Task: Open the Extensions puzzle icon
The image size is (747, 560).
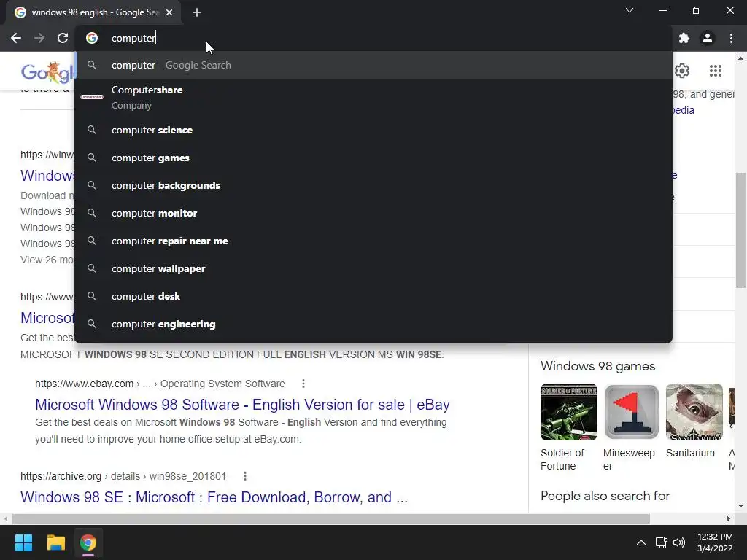Action: (684, 38)
